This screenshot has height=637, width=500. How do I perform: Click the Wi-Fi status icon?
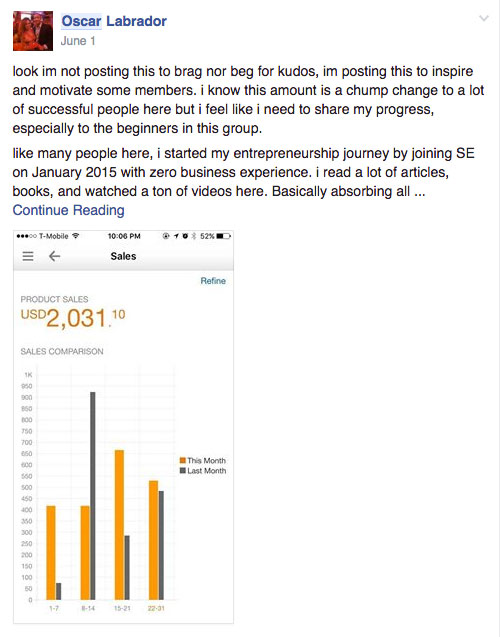(x=76, y=236)
